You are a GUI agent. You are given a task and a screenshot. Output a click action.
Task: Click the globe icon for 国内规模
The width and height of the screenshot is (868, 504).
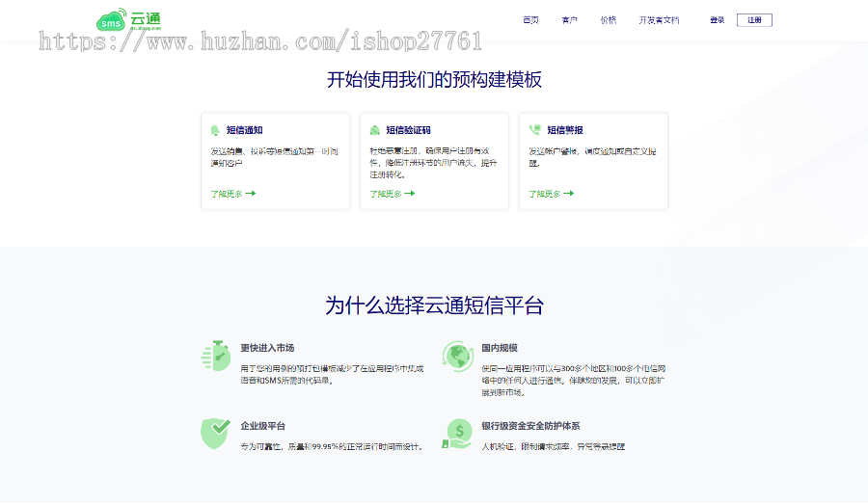click(x=457, y=356)
